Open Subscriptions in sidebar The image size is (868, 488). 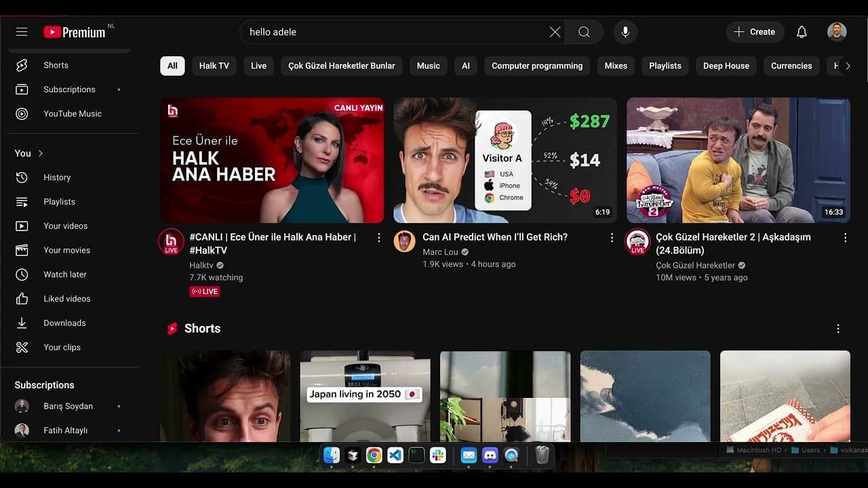coord(69,89)
